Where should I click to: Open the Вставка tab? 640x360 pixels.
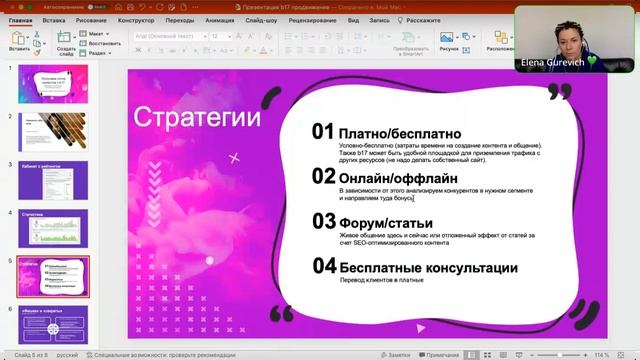[x=54, y=20]
